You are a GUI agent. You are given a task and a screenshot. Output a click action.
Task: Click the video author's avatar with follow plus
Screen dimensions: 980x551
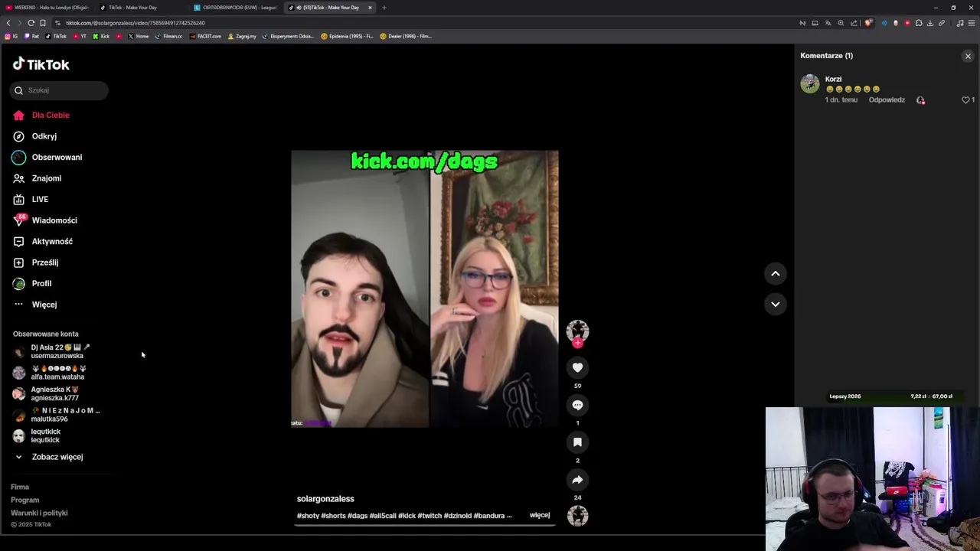pyautogui.click(x=577, y=332)
